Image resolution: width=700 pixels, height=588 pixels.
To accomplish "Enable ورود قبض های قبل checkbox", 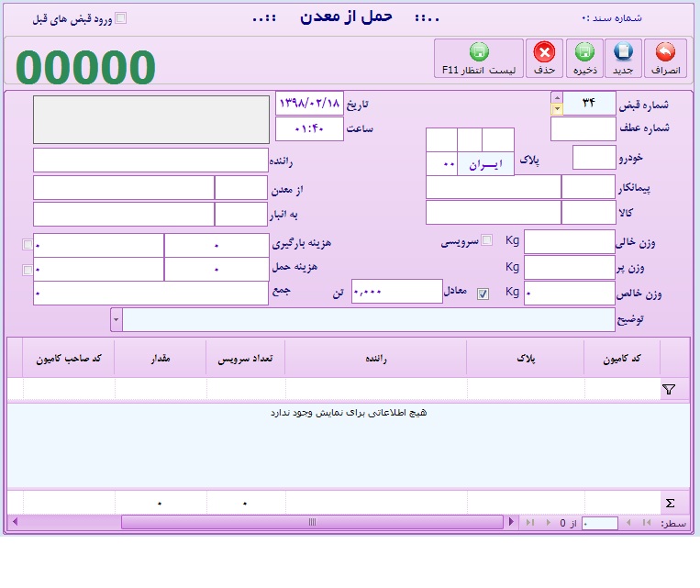I will pos(120,17).
